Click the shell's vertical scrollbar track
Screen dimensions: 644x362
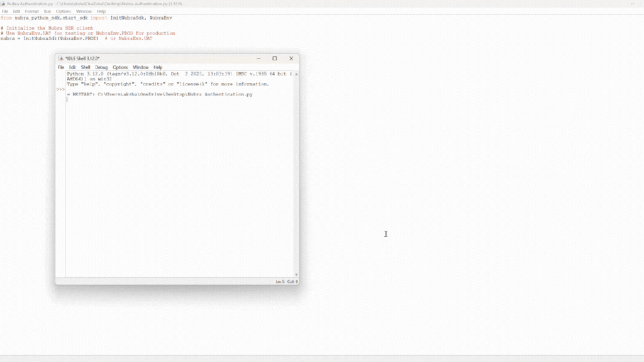(296, 176)
